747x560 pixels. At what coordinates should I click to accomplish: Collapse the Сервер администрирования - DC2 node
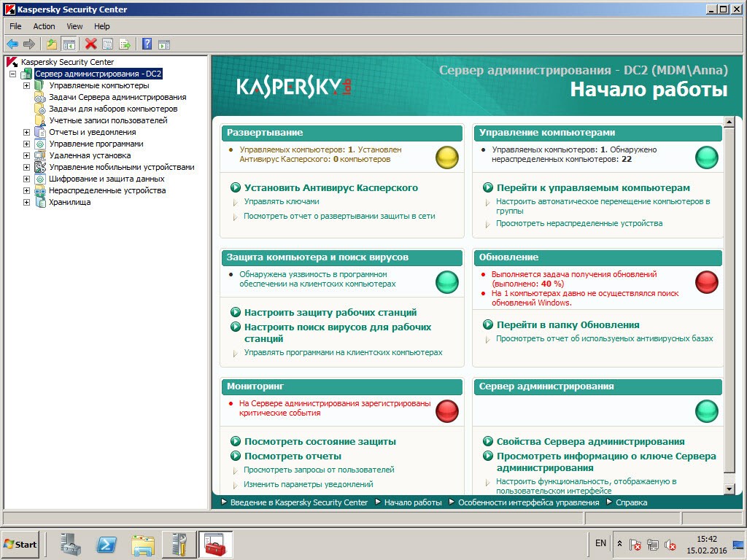point(13,74)
